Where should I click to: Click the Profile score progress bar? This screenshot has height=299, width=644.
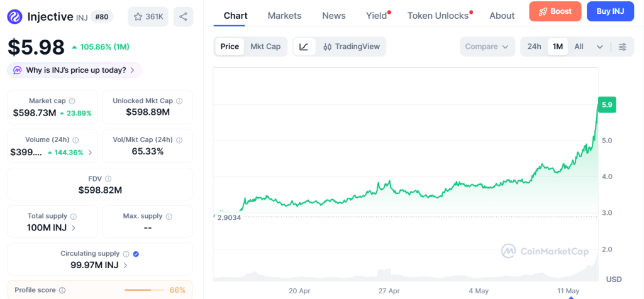[x=143, y=290]
